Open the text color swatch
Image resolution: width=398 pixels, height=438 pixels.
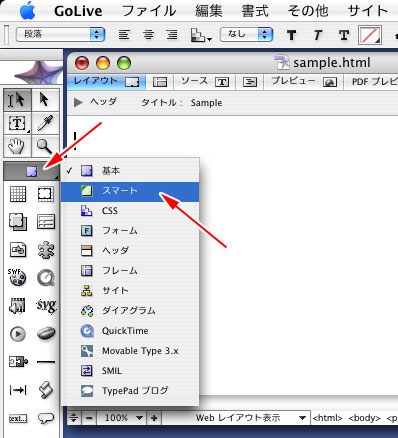[x=370, y=35]
